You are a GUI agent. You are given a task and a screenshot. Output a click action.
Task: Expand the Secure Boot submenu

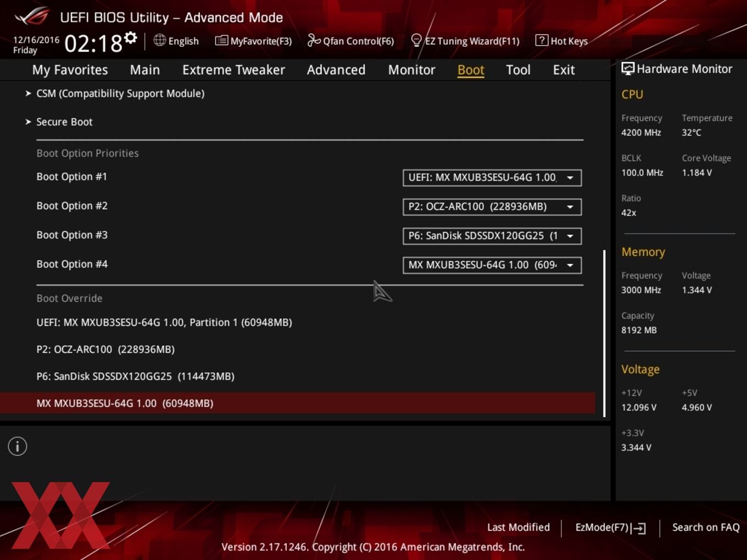tap(64, 122)
